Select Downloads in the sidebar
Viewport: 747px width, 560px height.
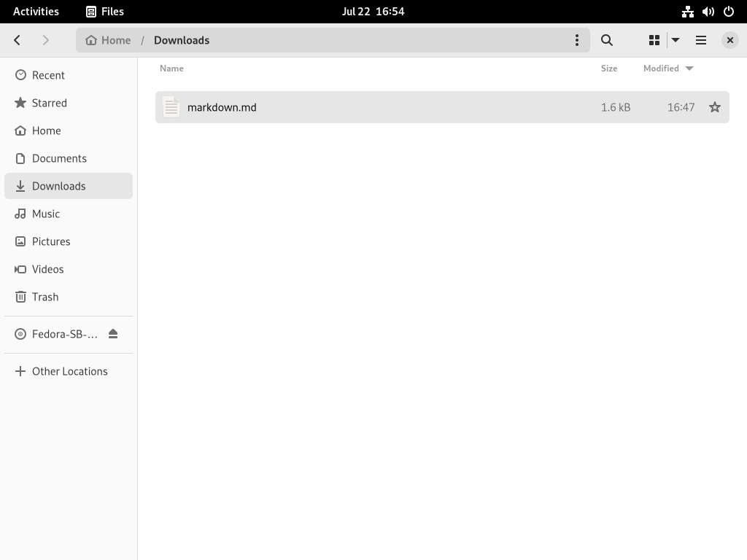pyautogui.click(x=69, y=186)
